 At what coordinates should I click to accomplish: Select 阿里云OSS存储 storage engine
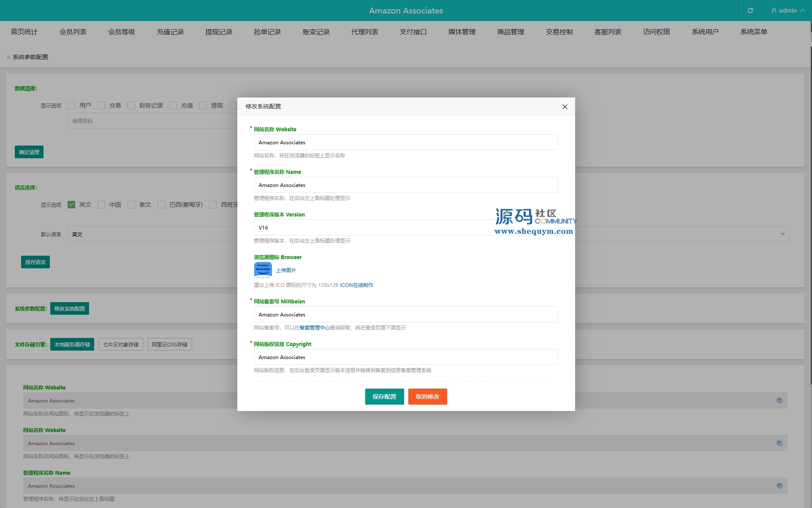(170, 344)
